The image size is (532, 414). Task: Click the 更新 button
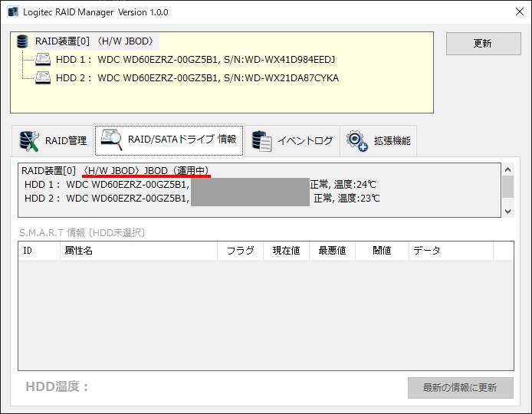pos(483,44)
